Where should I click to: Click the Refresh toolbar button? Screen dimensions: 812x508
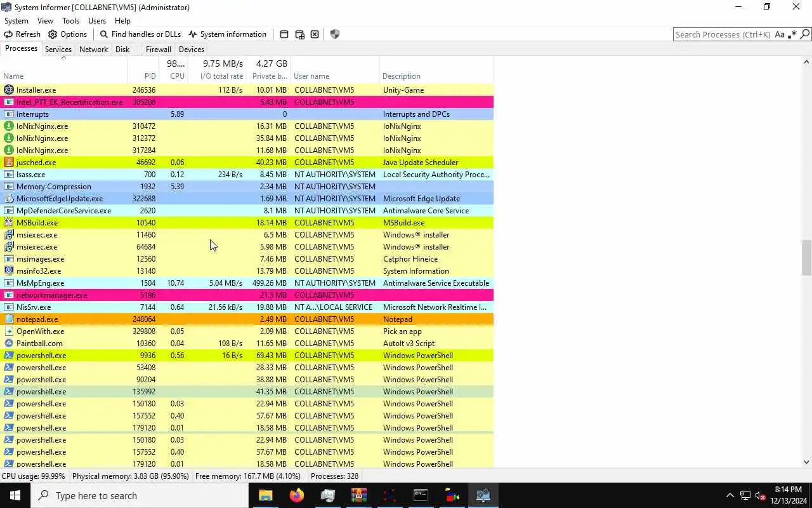click(22, 34)
